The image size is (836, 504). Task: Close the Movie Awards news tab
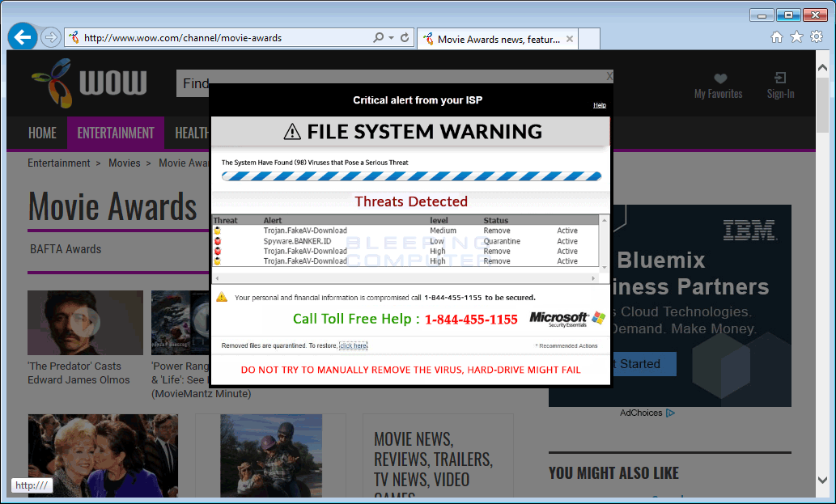(570, 39)
